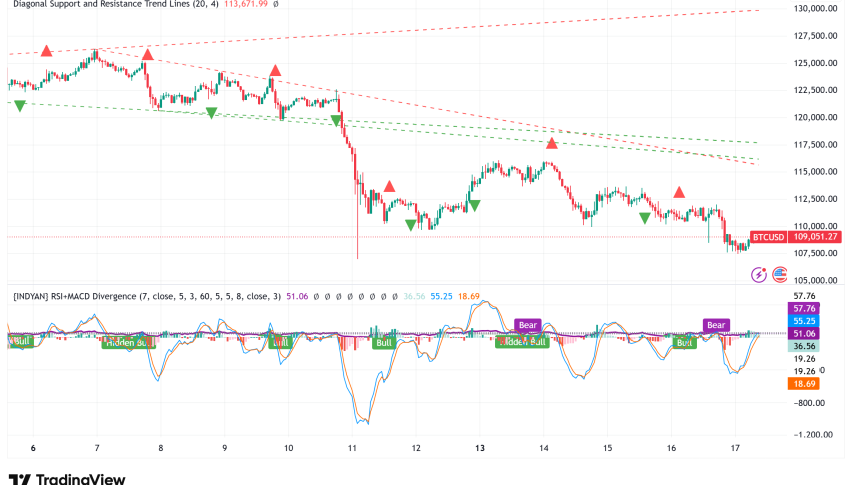Click the purple lightning bolt icon
Screen dimensions: 852x485
(758, 272)
